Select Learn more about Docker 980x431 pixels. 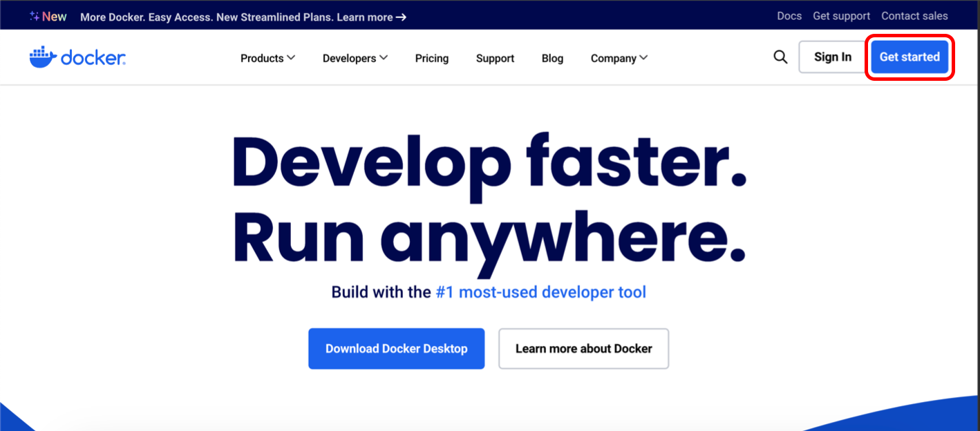click(583, 349)
